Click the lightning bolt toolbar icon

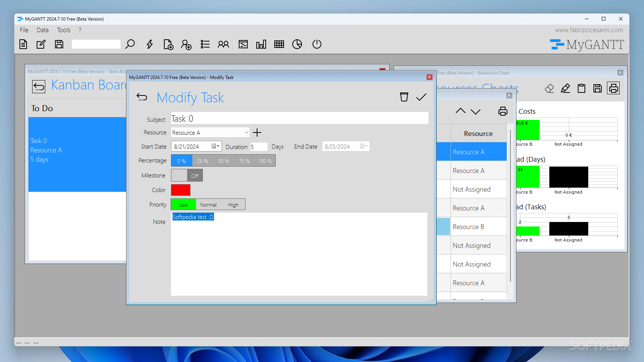tap(150, 44)
